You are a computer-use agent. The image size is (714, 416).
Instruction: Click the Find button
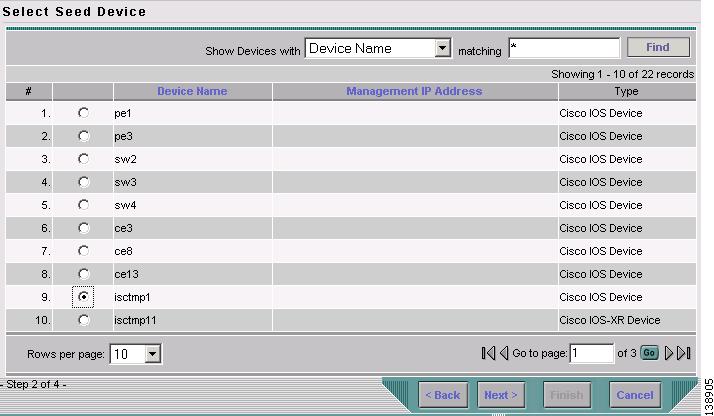[658, 47]
